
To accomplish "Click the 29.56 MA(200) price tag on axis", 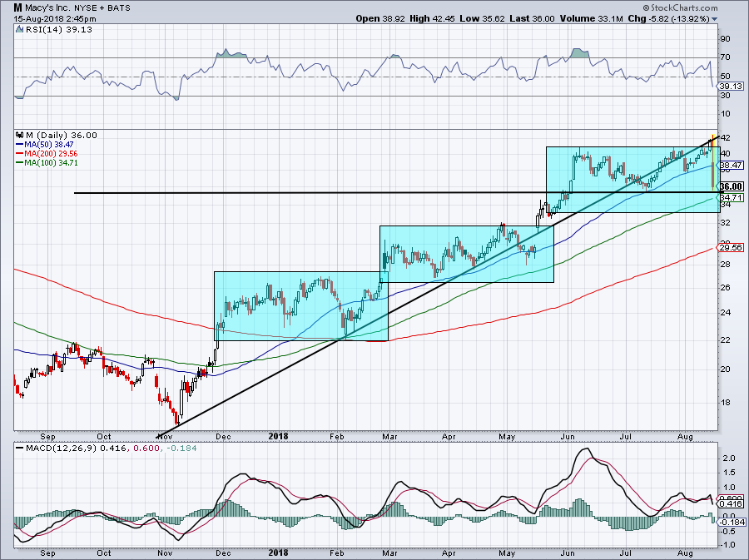I will pyautogui.click(x=731, y=247).
